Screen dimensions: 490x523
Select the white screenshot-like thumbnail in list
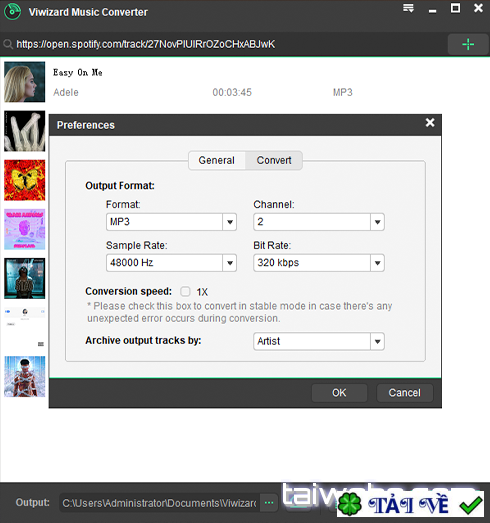pyautogui.click(x=24, y=328)
